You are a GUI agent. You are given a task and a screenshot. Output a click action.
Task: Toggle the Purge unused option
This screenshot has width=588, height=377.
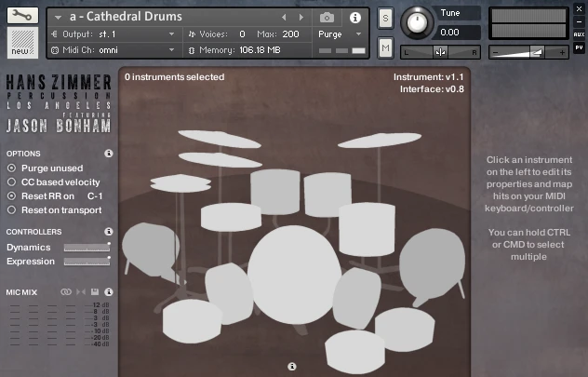[x=12, y=168]
